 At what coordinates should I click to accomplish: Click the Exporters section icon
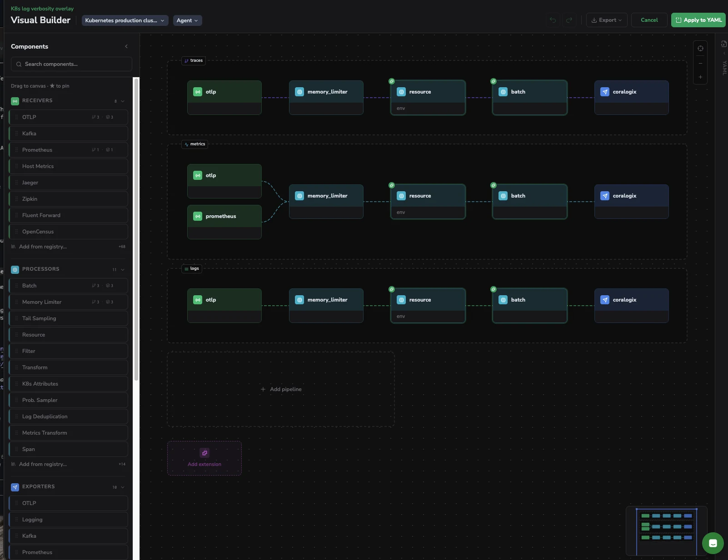(15, 487)
